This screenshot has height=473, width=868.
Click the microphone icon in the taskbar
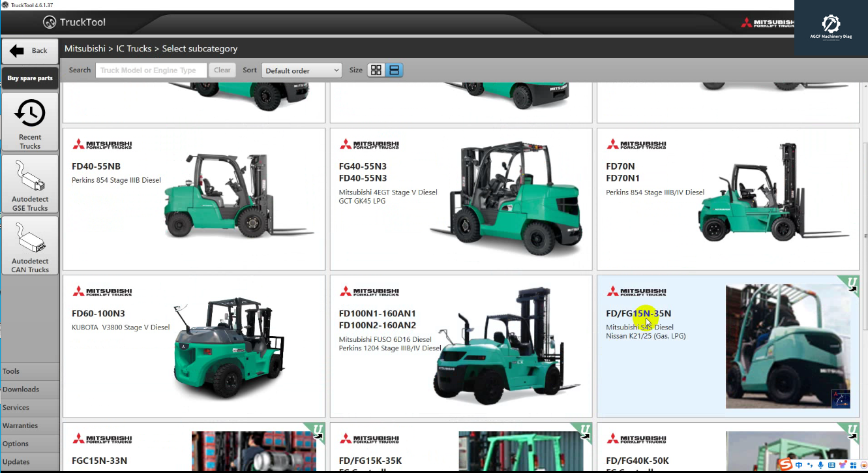(820, 465)
